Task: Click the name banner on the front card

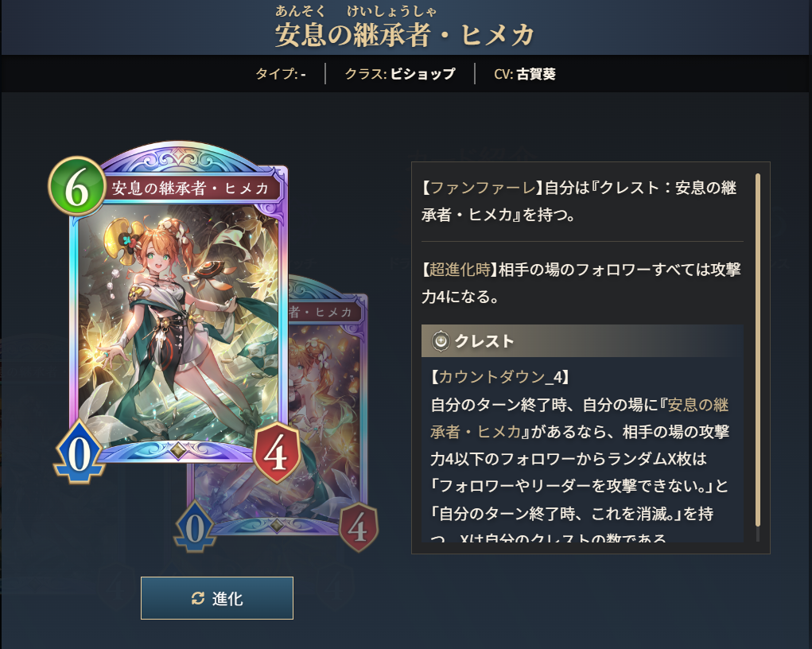Action: pyautogui.click(x=191, y=188)
